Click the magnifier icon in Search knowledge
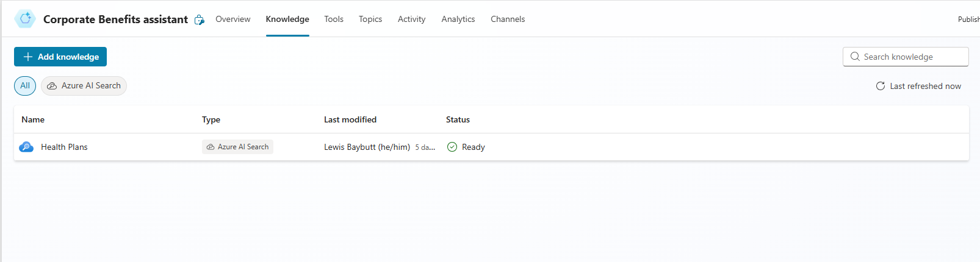This screenshot has width=980, height=262. click(855, 57)
